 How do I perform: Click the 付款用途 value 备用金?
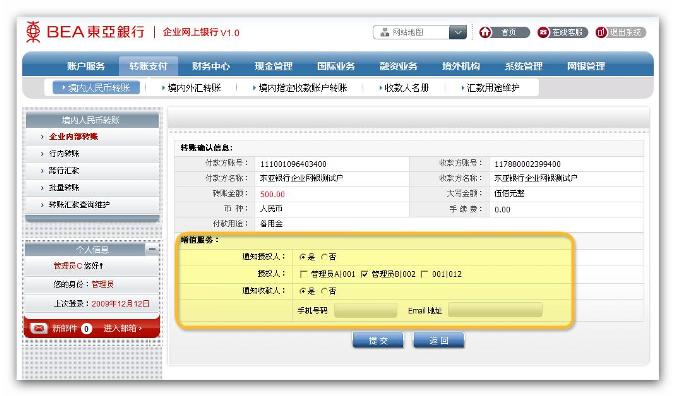[271, 224]
